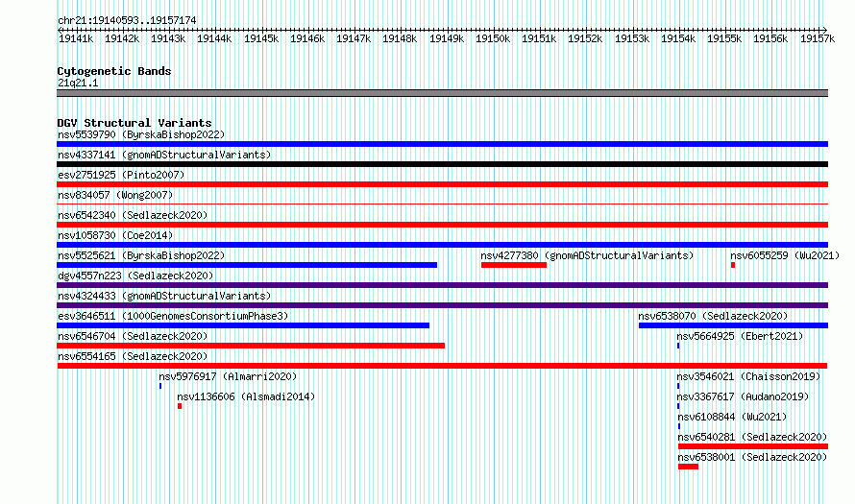Select the red esv2751925 variant bar

442,184
